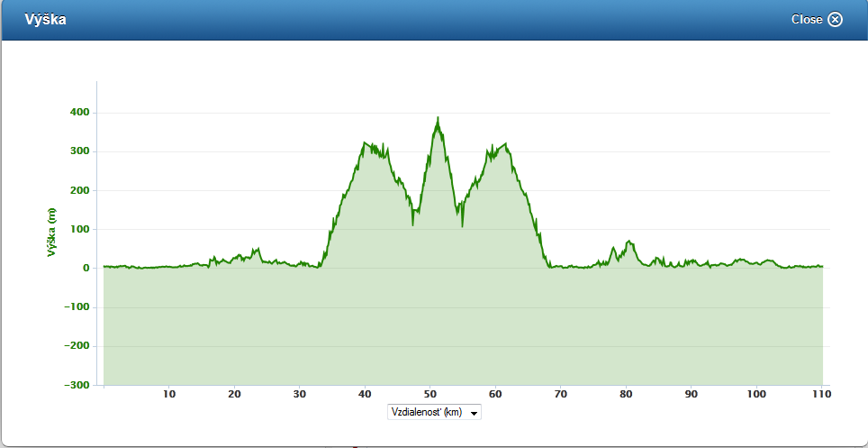Click the 50 tick label on distance axis

click(x=430, y=394)
